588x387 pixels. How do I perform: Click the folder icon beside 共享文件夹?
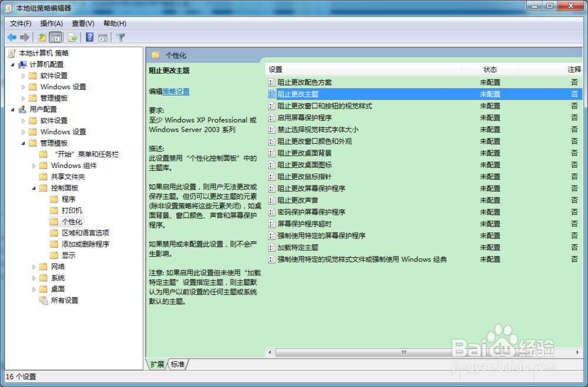pyautogui.click(x=44, y=177)
